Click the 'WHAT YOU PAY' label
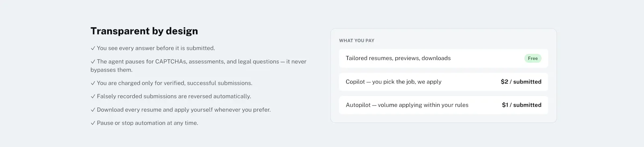 (x=357, y=41)
